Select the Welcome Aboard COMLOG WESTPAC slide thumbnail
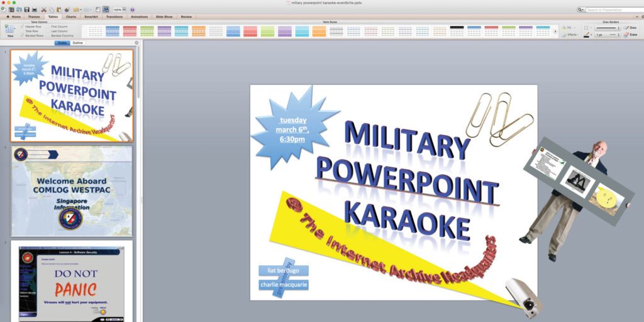Viewport: 644px width, 322px height. (72, 191)
